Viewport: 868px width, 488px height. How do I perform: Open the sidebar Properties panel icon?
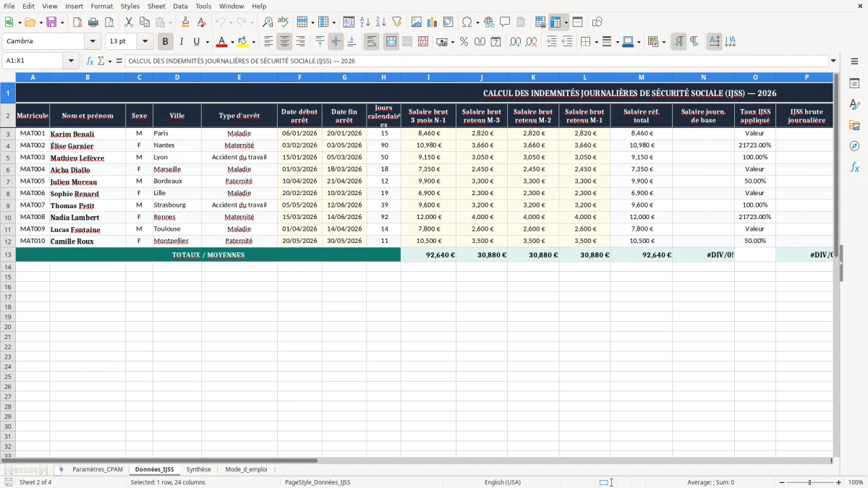pyautogui.click(x=854, y=84)
